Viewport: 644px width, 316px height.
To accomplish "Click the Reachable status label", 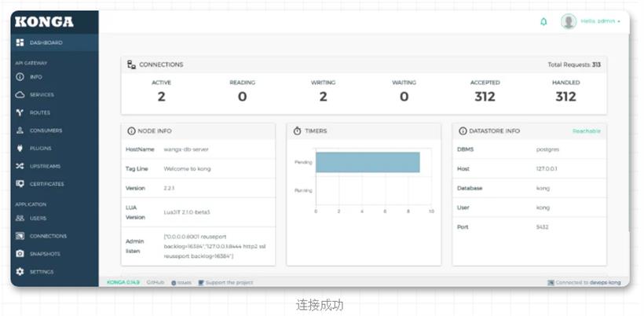I will click(x=587, y=131).
